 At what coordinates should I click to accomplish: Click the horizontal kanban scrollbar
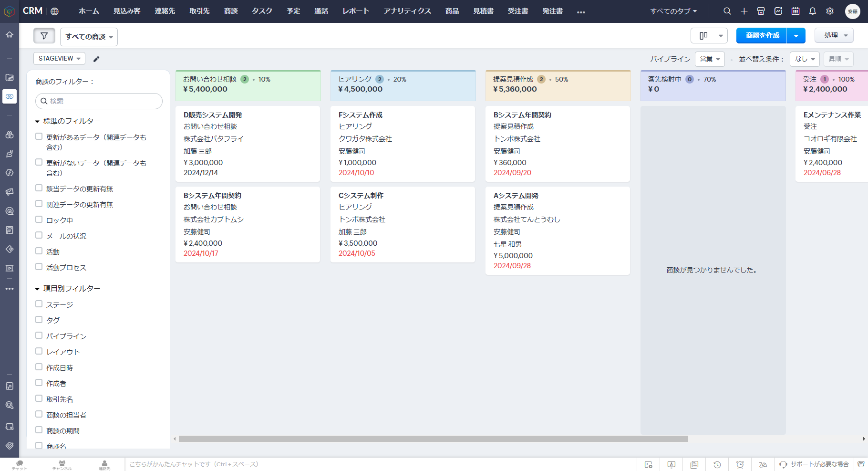(x=433, y=439)
